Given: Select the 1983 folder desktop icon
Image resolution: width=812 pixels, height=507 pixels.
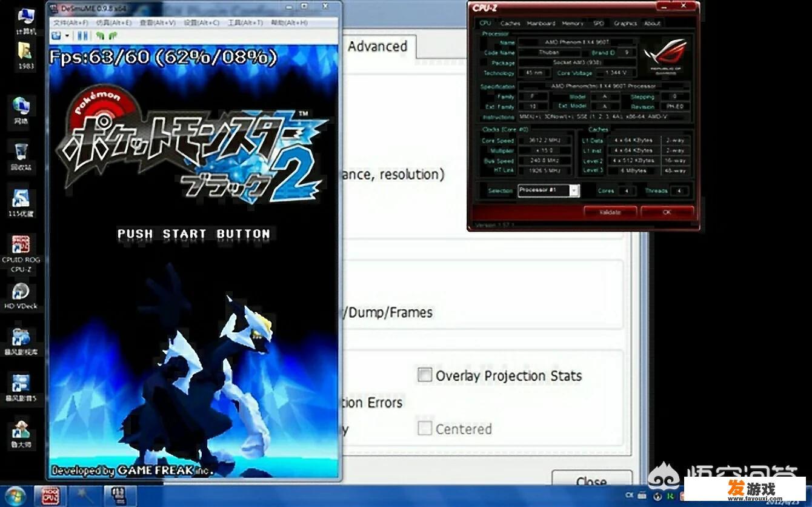Looking at the screenshot, I should point(26,55).
